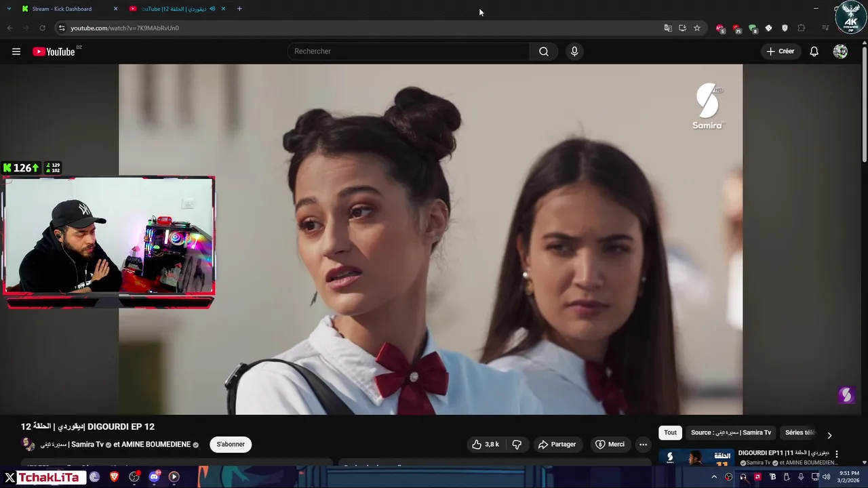Click the Merci thanks button
This screenshot has width=868, height=488.
click(x=610, y=445)
